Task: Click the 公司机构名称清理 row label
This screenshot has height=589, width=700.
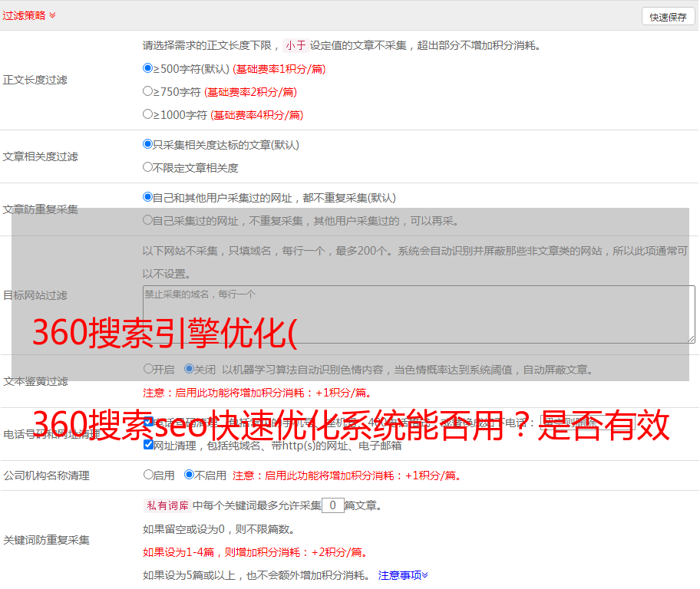Action: pyautogui.click(x=46, y=475)
